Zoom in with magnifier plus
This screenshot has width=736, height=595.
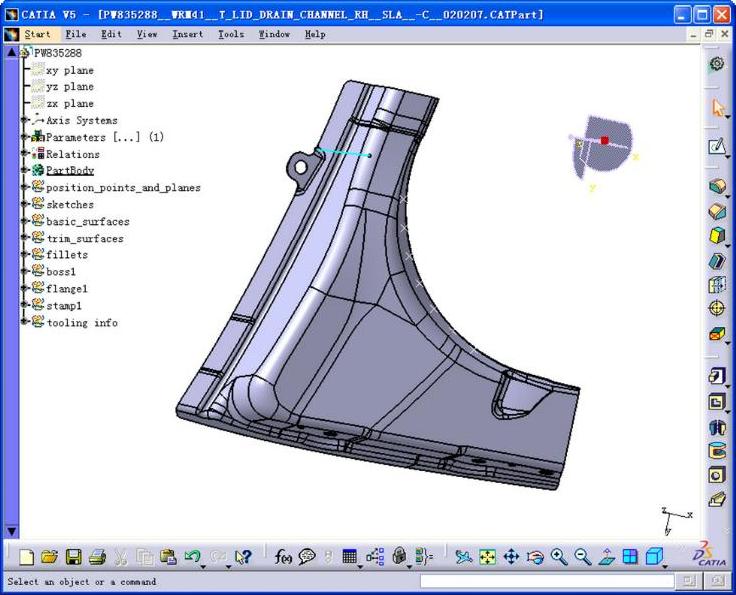tap(559, 557)
